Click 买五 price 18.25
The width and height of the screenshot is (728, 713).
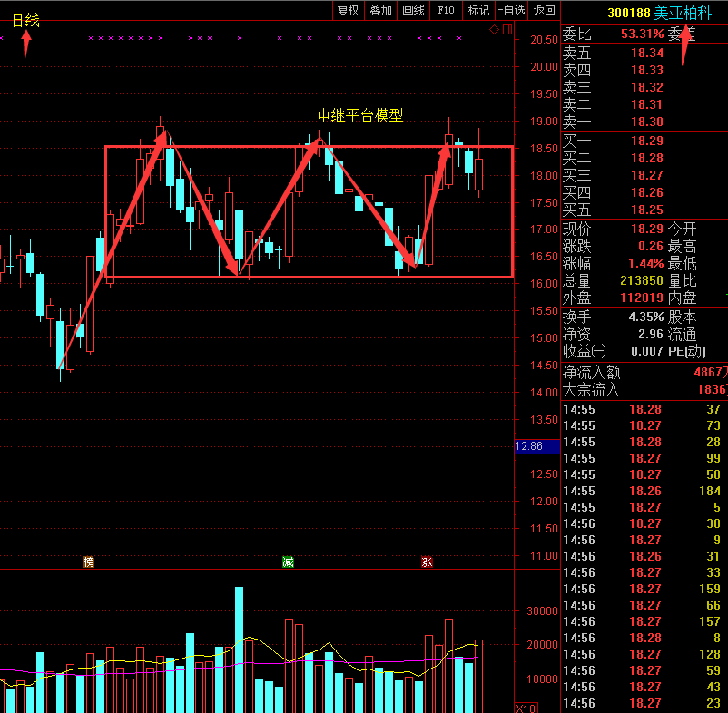[647, 210]
